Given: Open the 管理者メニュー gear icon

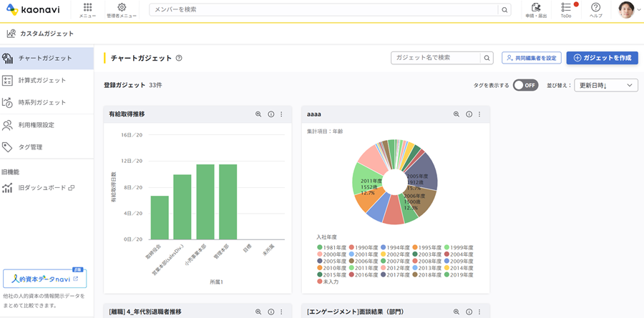Looking at the screenshot, I should click(x=121, y=9).
